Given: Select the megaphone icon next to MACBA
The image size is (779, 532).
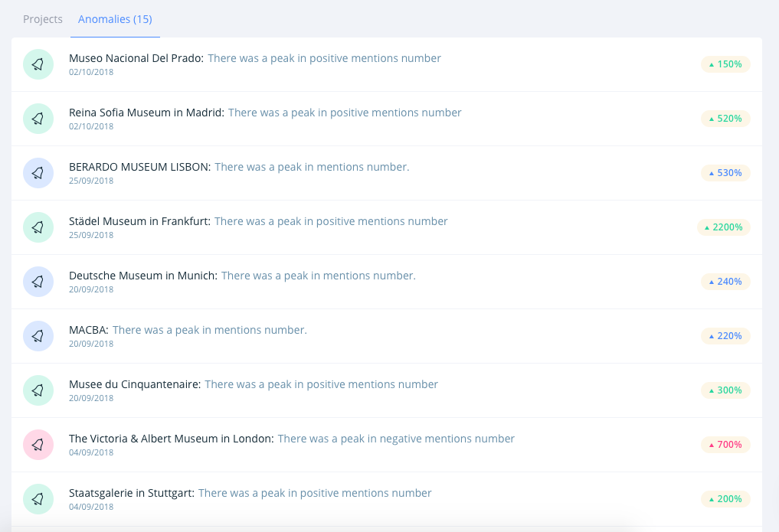Looking at the screenshot, I should tap(38, 336).
